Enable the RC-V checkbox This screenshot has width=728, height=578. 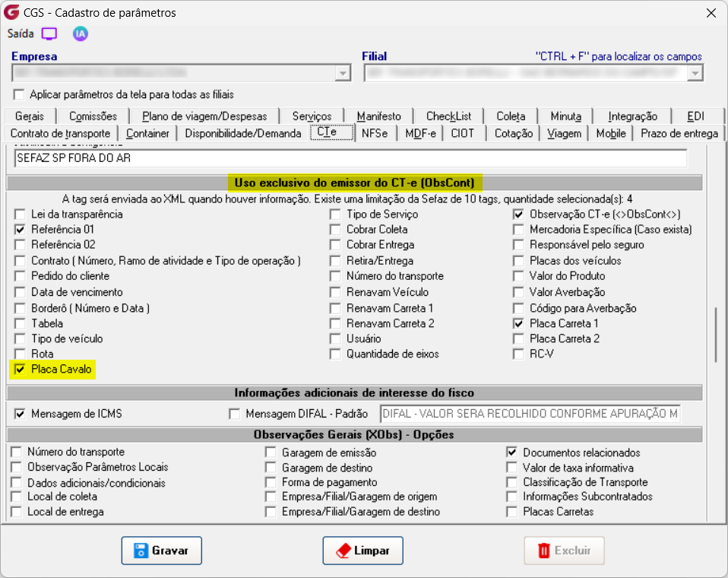[518, 354]
